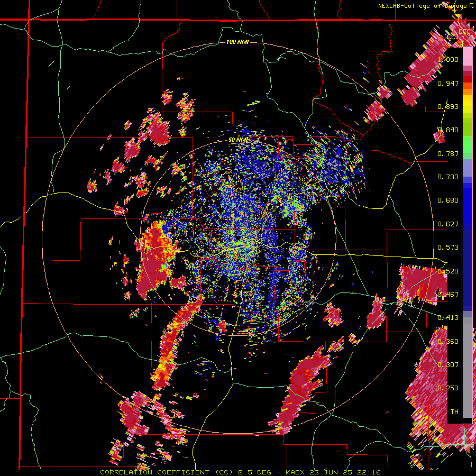Image resolution: width=476 pixels, height=476 pixels.
Task: Select the 0.413 legend value
Action: 448,318
